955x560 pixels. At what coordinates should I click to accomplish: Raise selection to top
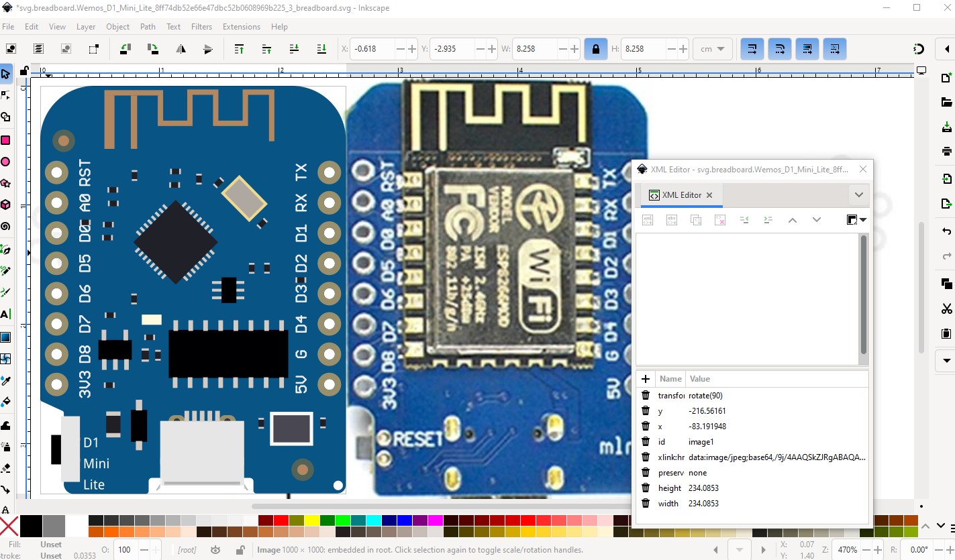239,49
